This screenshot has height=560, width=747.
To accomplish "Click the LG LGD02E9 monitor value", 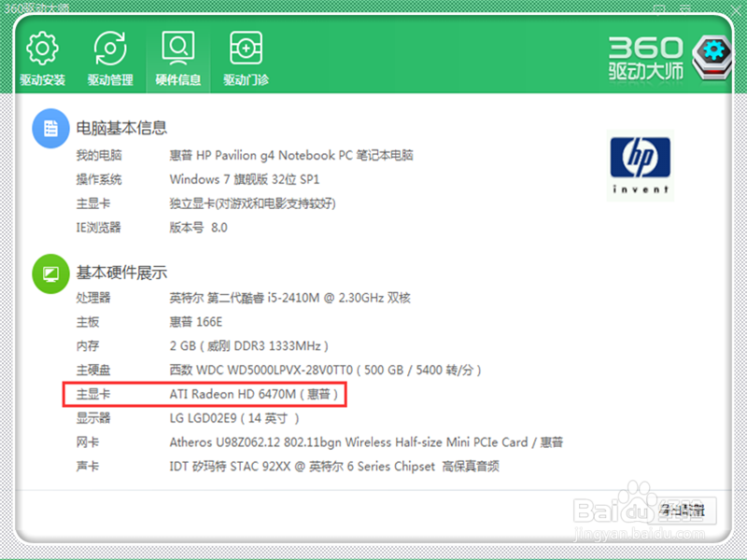I will [234, 418].
